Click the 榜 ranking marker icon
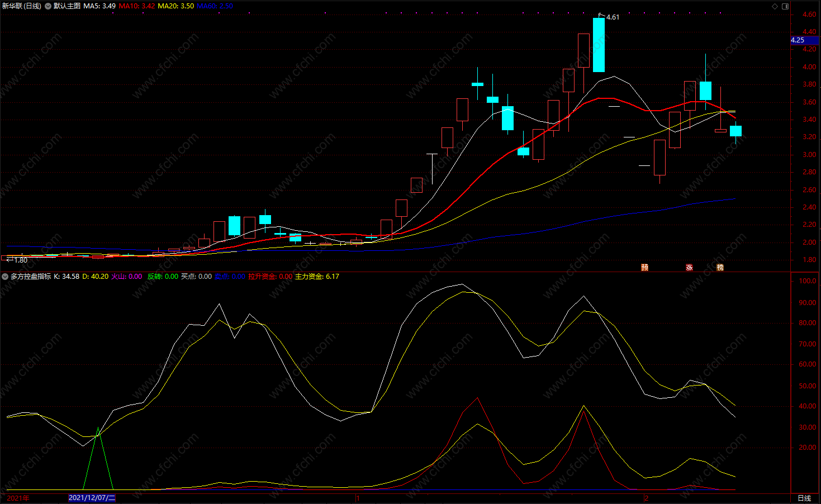The width and height of the screenshot is (821, 504). tap(720, 268)
